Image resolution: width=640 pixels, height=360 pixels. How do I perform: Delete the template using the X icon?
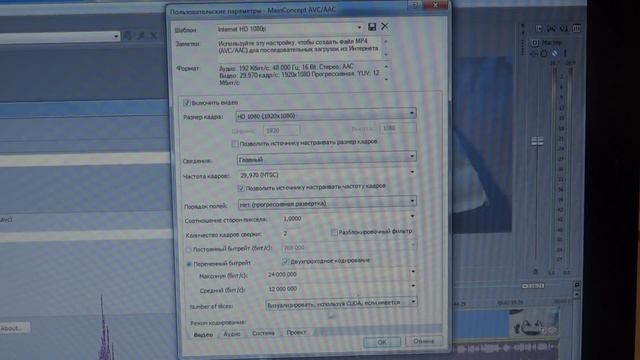coord(384,27)
